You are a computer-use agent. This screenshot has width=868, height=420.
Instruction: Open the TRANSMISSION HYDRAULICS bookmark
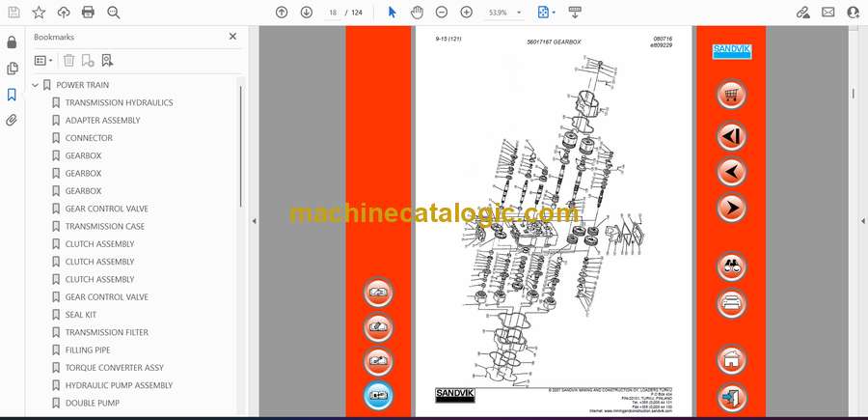pyautogui.click(x=119, y=102)
